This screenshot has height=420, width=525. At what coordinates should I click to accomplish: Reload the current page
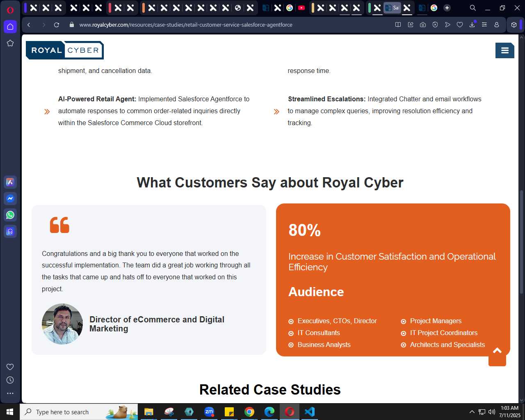click(x=57, y=25)
